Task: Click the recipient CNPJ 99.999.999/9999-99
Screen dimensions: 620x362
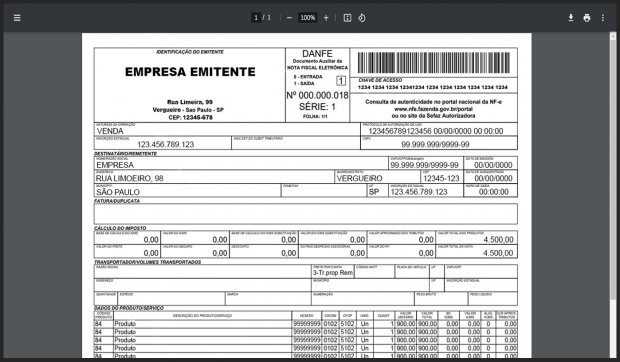Action: (425, 165)
